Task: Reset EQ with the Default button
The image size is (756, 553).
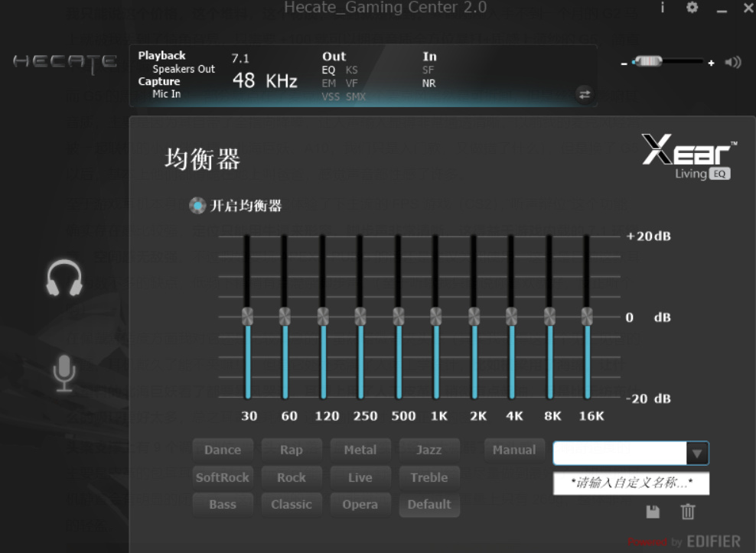Action: 429,504
